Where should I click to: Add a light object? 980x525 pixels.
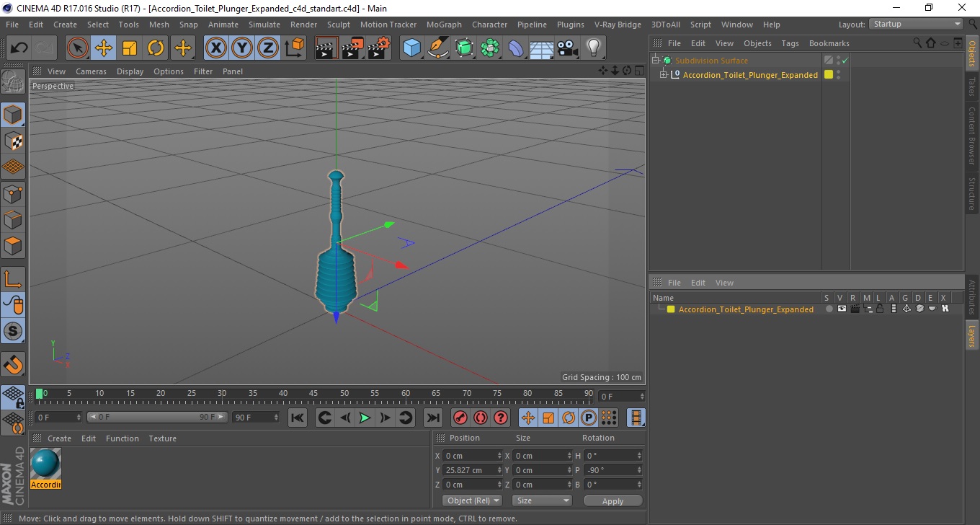[x=594, y=48]
